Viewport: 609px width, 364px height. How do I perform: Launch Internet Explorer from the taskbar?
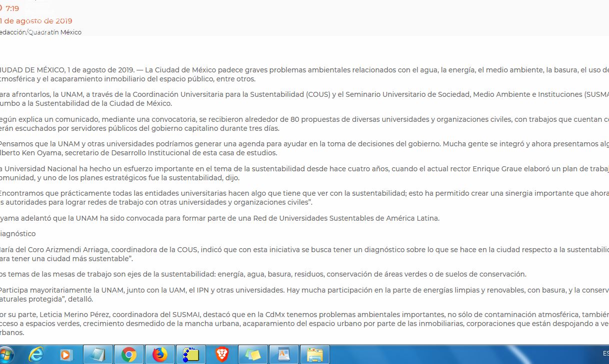pyautogui.click(x=36, y=355)
